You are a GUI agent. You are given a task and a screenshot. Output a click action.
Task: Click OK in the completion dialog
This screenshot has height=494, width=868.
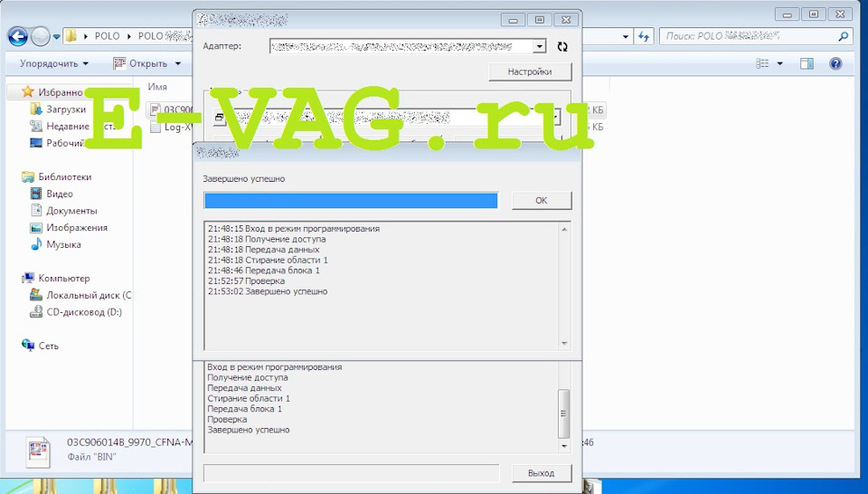tap(542, 201)
